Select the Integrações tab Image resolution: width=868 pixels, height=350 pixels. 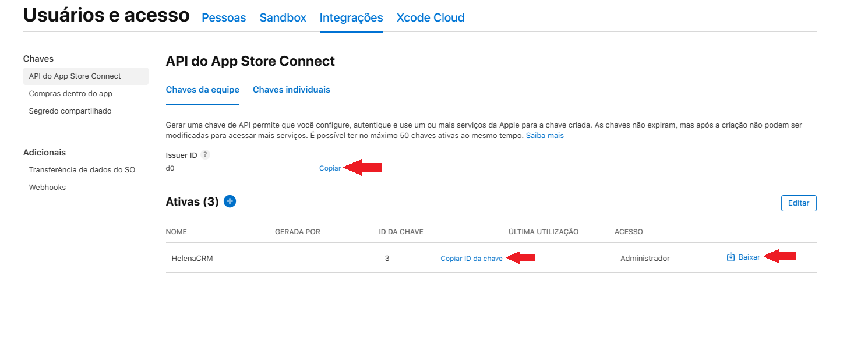point(351,18)
